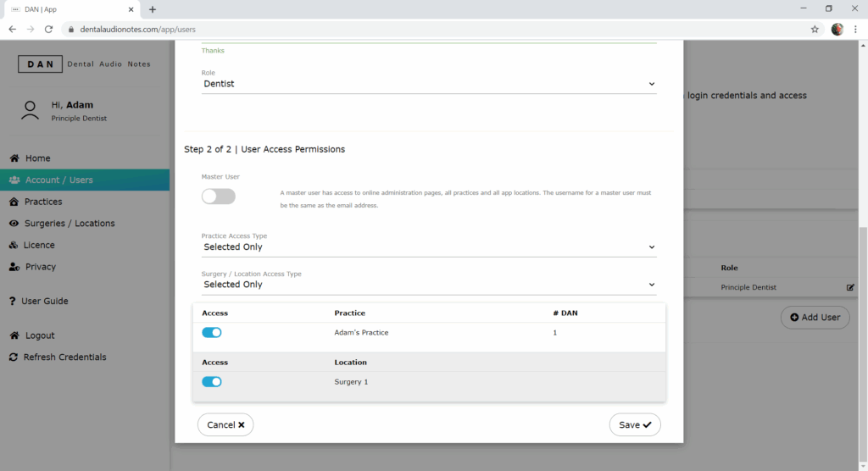
Task: Expand the Practice Access Type dropdown
Action: [428, 247]
